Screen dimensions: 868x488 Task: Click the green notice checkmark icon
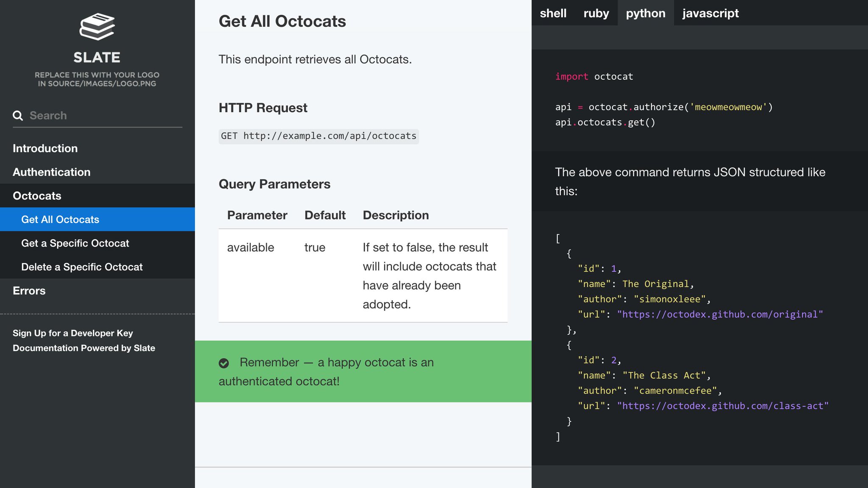224,363
